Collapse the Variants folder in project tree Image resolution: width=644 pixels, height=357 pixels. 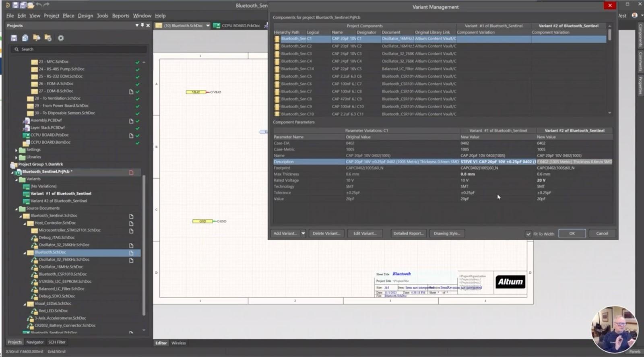point(17,179)
